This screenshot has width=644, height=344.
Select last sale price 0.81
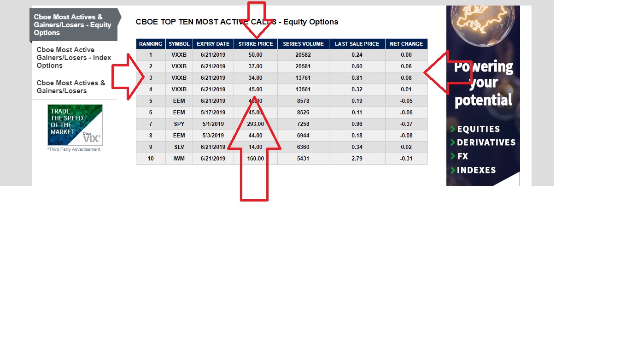tap(357, 78)
